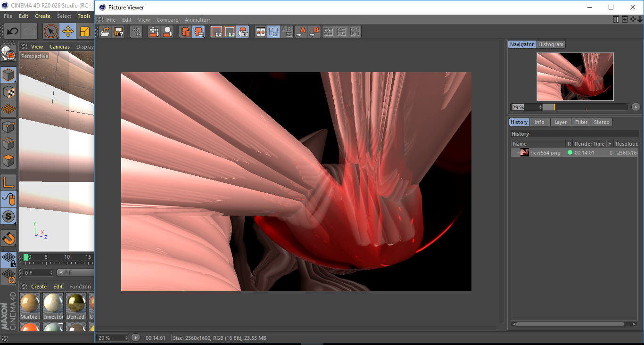Click the Make Editable globe icon
This screenshot has width=644, height=345.
(x=8, y=53)
